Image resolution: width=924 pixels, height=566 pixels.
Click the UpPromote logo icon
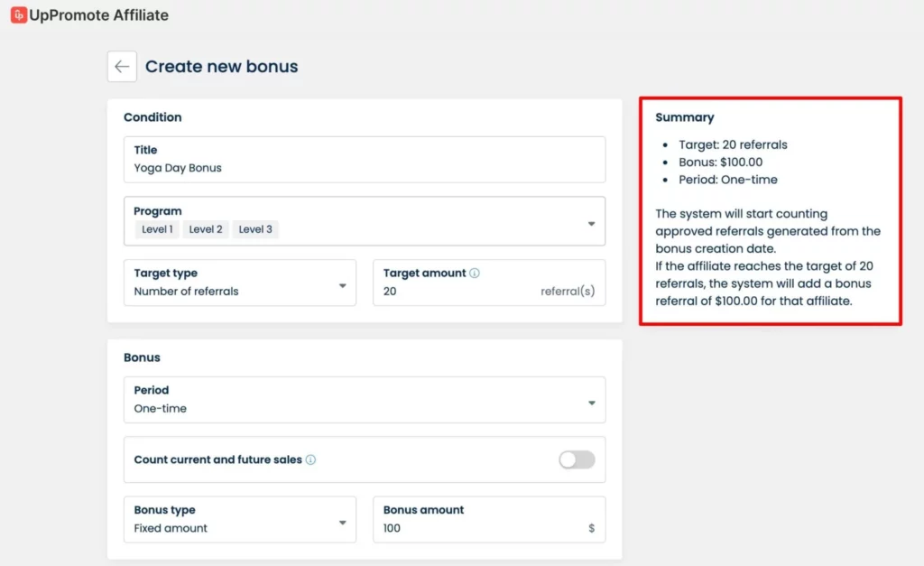click(x=18, y=15)
